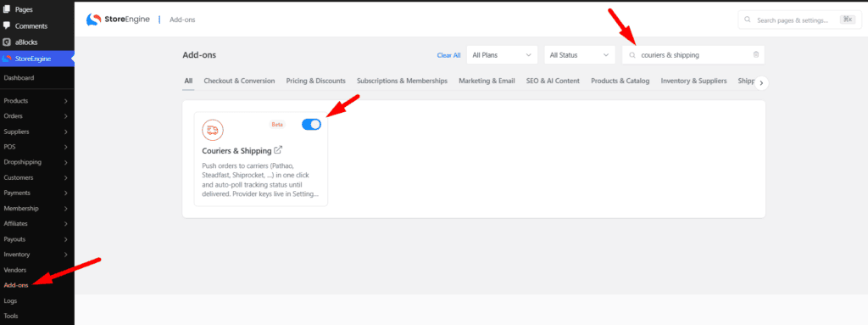Expand the Payouts submenu arrow

[66, 239]
